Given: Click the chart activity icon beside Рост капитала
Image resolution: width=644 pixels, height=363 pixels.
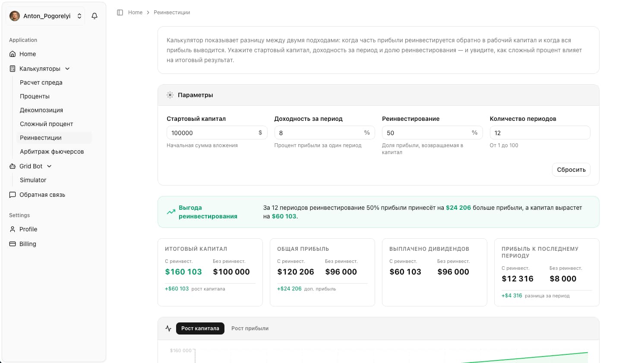Looking at the screenshot, I should point(168,328).
